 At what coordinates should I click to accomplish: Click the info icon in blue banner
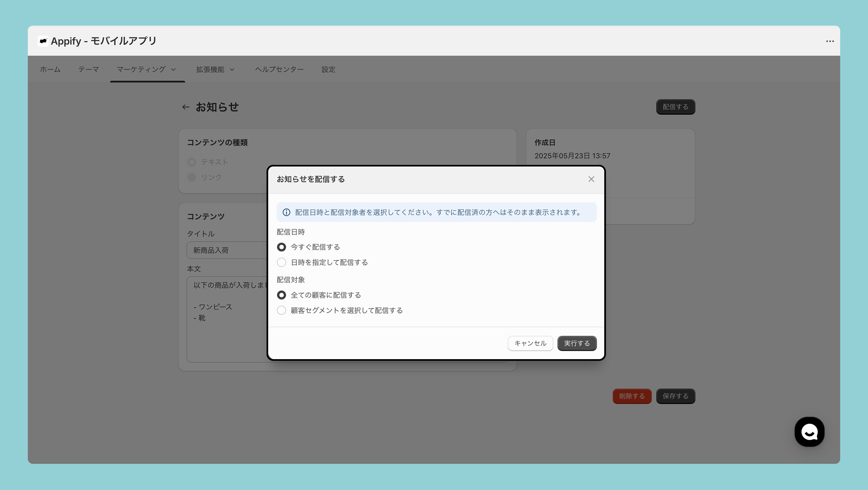pos(286,212)
